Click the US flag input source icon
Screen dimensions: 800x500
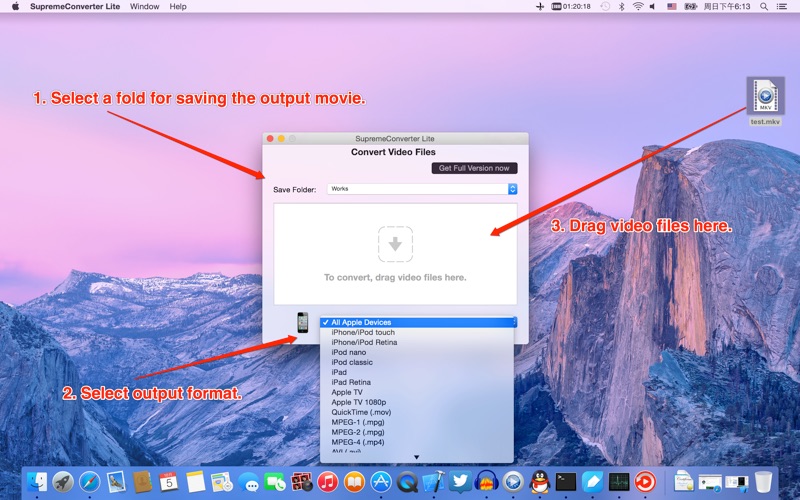coord(672,7)
